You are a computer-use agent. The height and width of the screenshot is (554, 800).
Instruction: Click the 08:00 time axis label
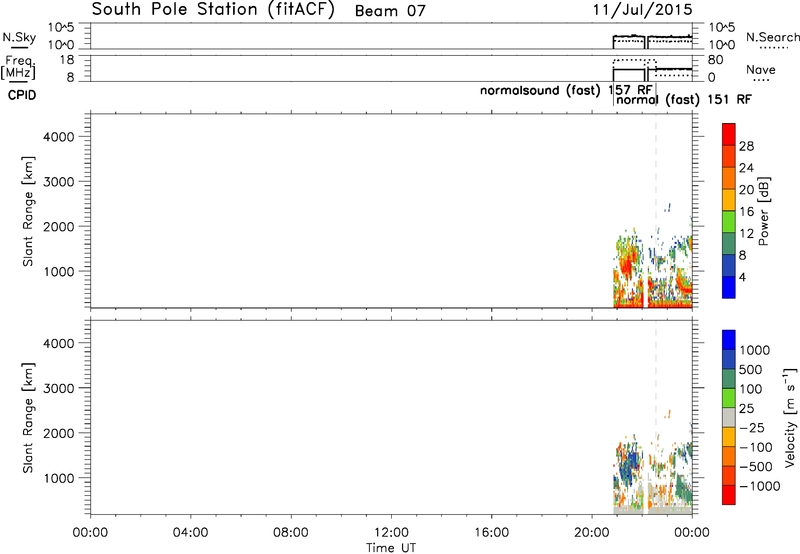(x=291, y=533)
